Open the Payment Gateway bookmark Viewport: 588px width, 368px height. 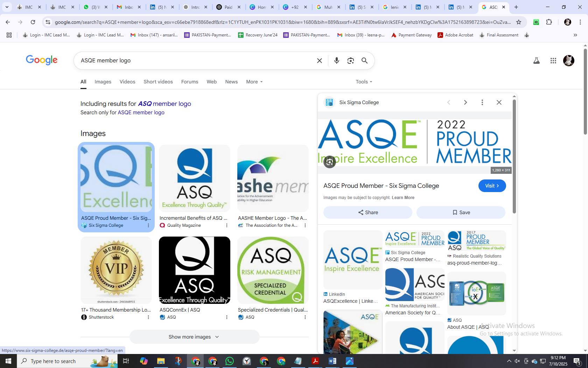tap(411, 35)
